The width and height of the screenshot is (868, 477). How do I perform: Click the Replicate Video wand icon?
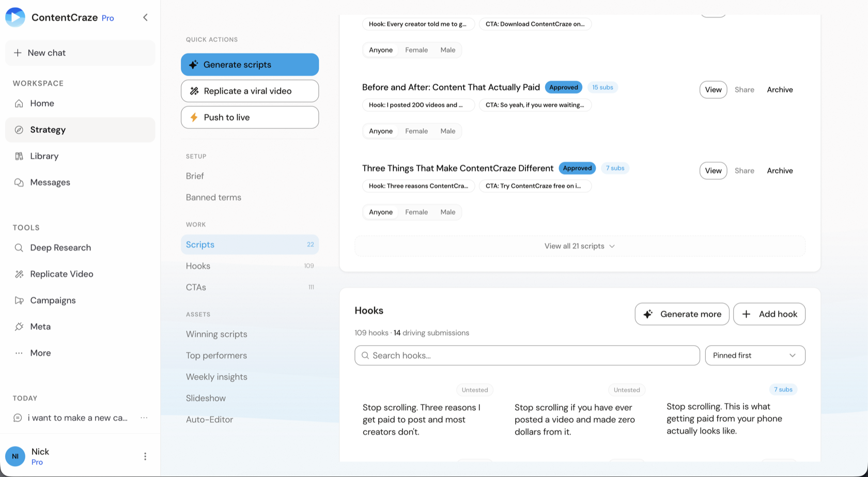coord(19,274)
